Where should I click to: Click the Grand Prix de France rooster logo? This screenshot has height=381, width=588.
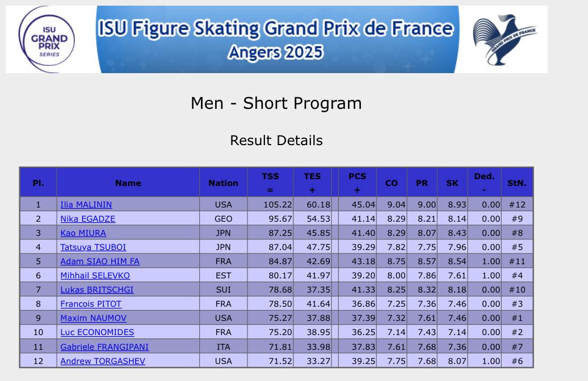pyautogui.click(x=505, y=40)
